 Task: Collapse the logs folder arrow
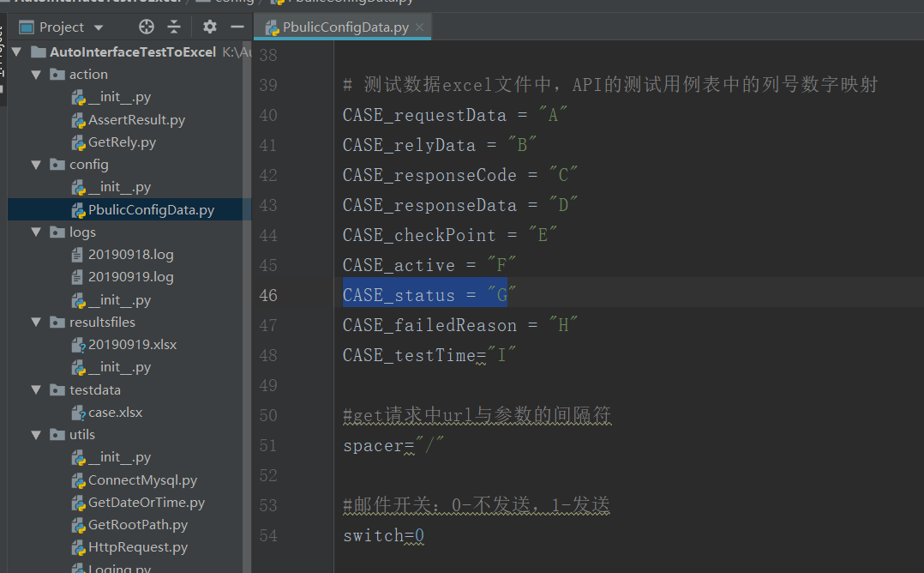36,232
